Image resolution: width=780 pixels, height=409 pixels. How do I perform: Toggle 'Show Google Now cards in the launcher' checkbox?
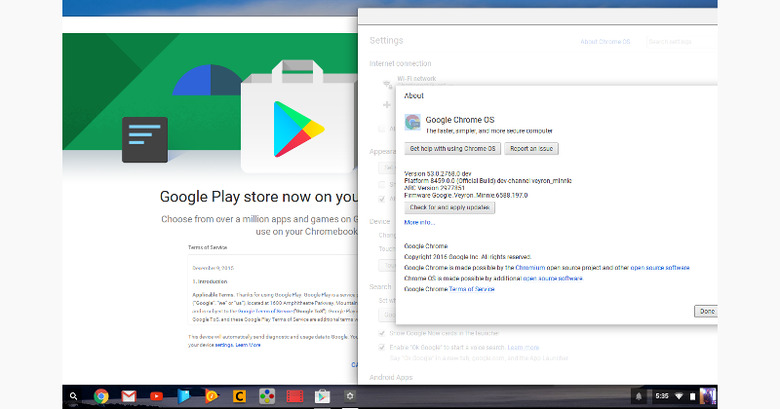click(x=383, y=331)
